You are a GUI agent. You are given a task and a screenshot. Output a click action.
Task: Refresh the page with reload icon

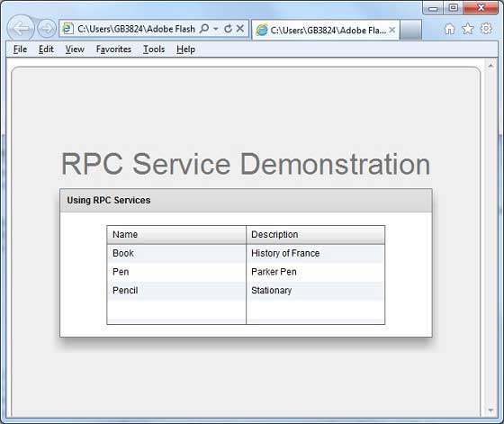228,29
